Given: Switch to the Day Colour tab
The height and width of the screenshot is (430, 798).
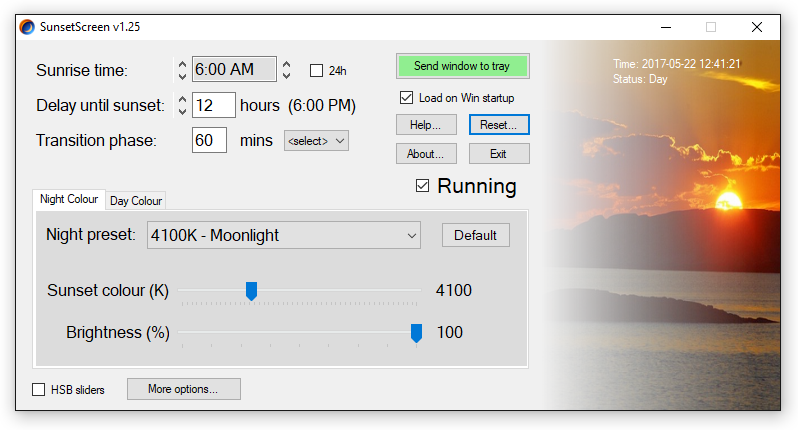Looking at the screenshot, I should click(136, 201).
